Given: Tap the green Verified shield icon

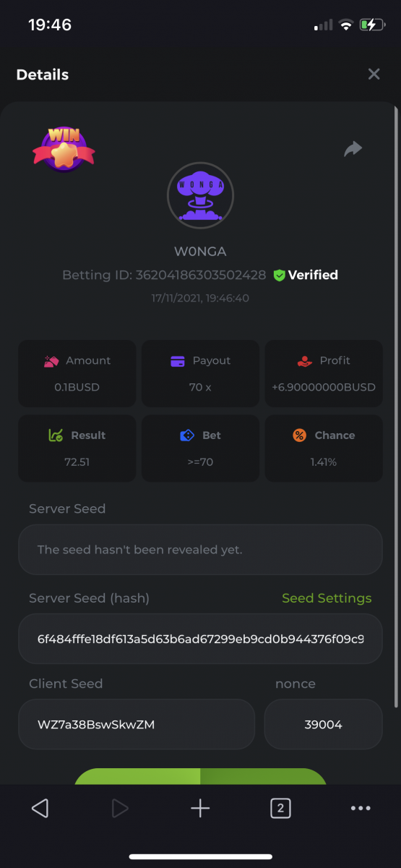Looking at the screenshot, I should 279,275.
